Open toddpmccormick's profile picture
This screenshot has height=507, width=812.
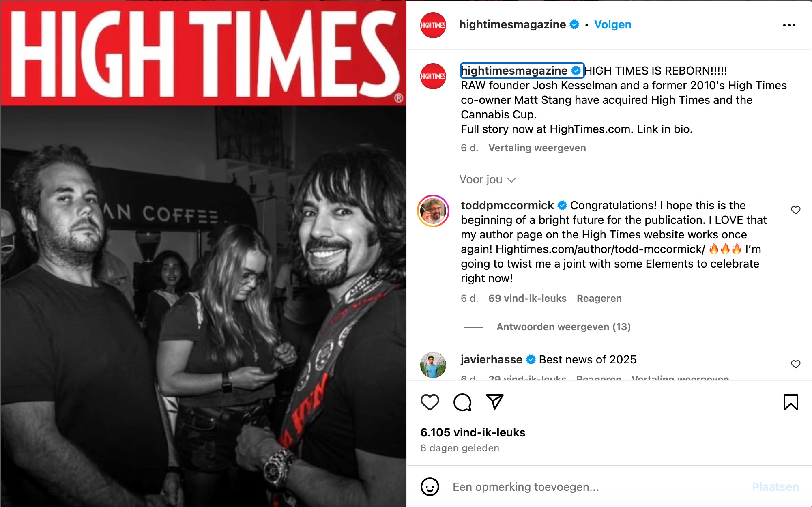(x=433, y=211)
